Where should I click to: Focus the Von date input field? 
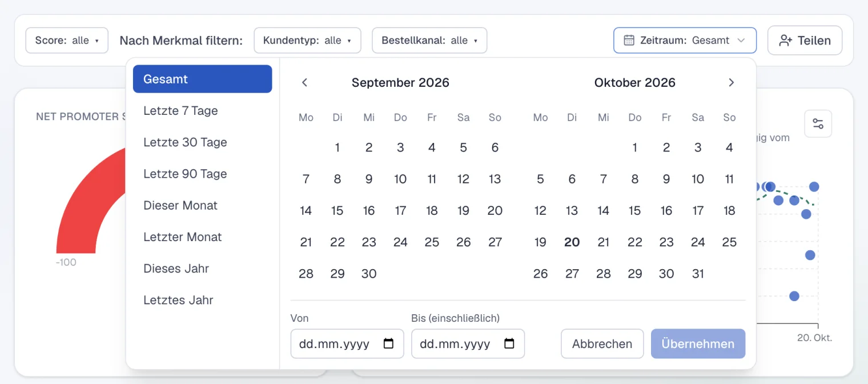click(347, 344)
